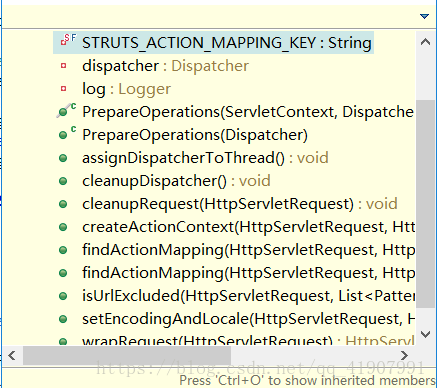Viewport: 437px width, 388px height.
Task: Select PrepareOperations(ServletContext, Dispatcher) constructor
Action: (248, 112)
